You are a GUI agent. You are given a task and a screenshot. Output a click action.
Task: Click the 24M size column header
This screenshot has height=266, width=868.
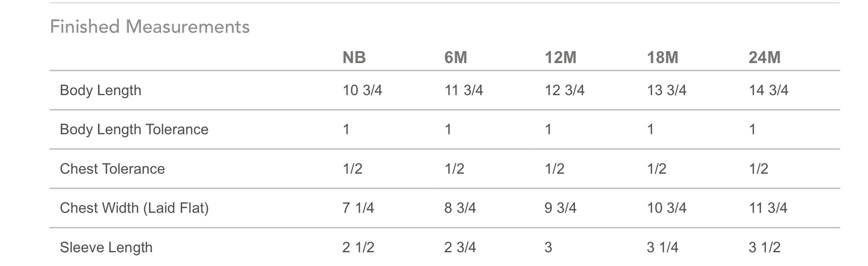coord(765,58)
